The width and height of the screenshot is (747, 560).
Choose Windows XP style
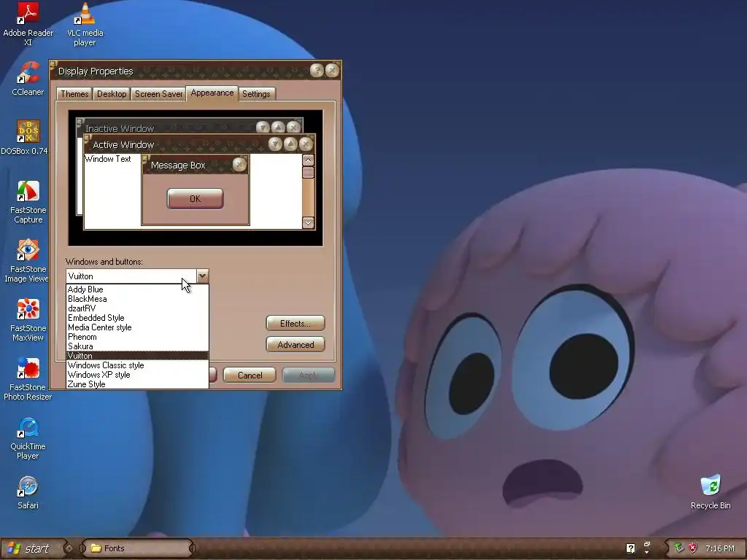[x=137, y=375]
